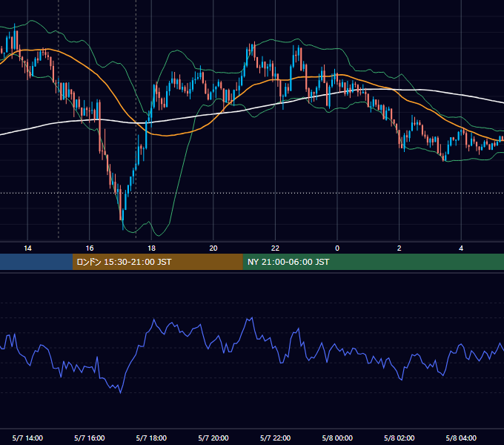The height and width of the screenshot is (445, 504).
Task: Click the 4 hour axis label
Action: pyautogui.click(x=461, y=248)
